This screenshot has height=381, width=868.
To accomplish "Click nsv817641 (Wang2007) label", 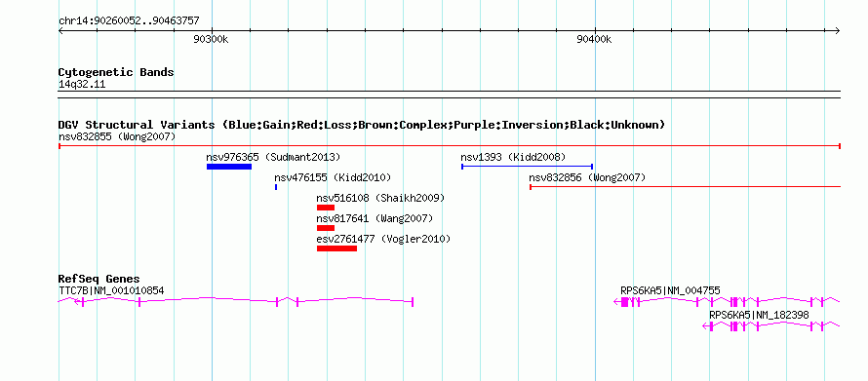I will click(x=375, y=218).
